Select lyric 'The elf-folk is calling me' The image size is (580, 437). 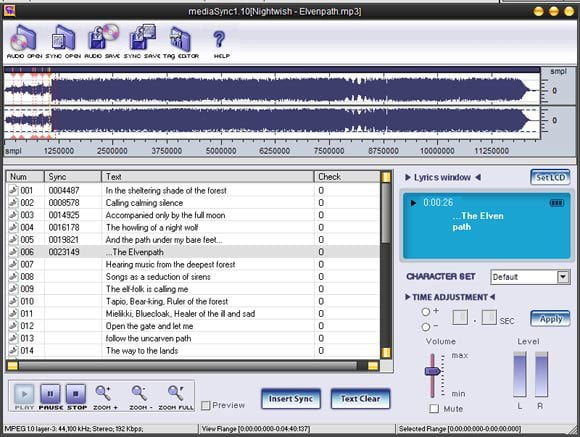click(147, 289)
